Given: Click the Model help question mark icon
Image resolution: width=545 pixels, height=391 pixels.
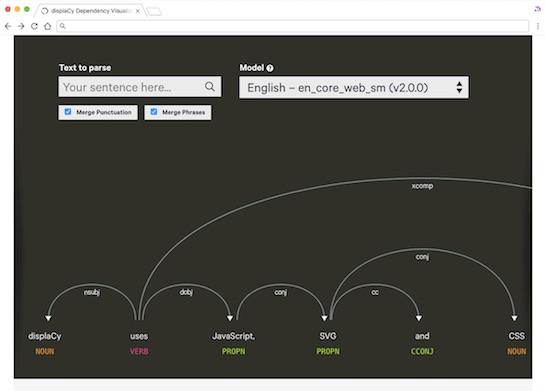Looking at the screenshot, I should point(270,68).
